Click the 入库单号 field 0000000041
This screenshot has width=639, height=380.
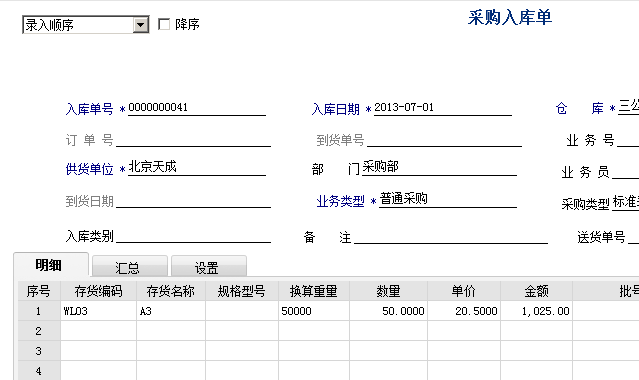point(197,108)
